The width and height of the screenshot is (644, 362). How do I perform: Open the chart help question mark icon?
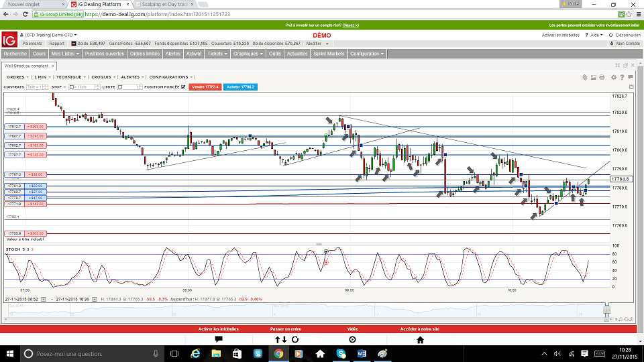point(622,77)
